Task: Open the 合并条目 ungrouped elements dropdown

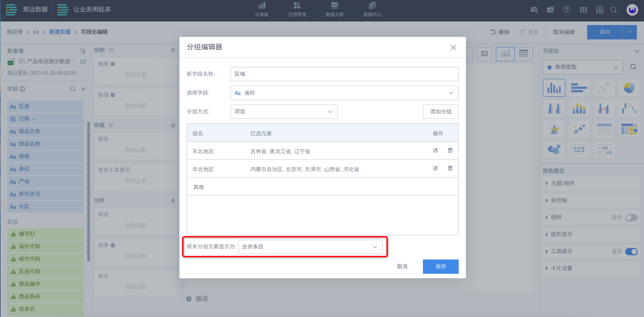Action: coord(310,247)
